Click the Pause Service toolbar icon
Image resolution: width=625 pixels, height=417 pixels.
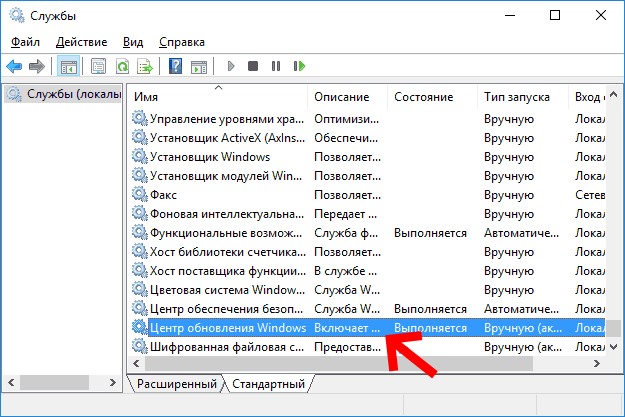coord(275,67)
